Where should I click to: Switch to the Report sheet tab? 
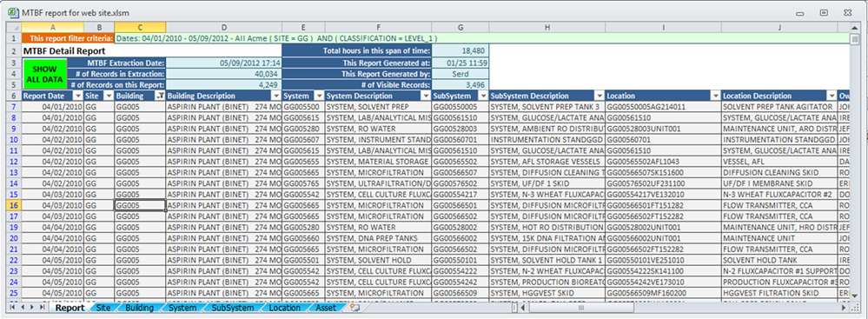tap(70, 308)
